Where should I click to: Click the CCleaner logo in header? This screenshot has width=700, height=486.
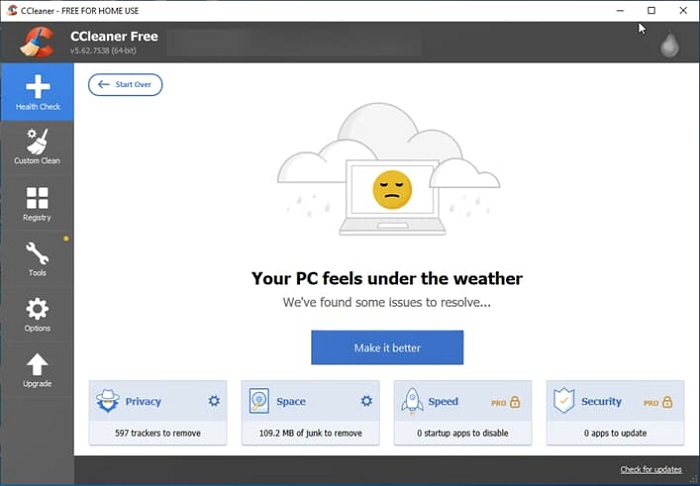[x=37, y=44]
